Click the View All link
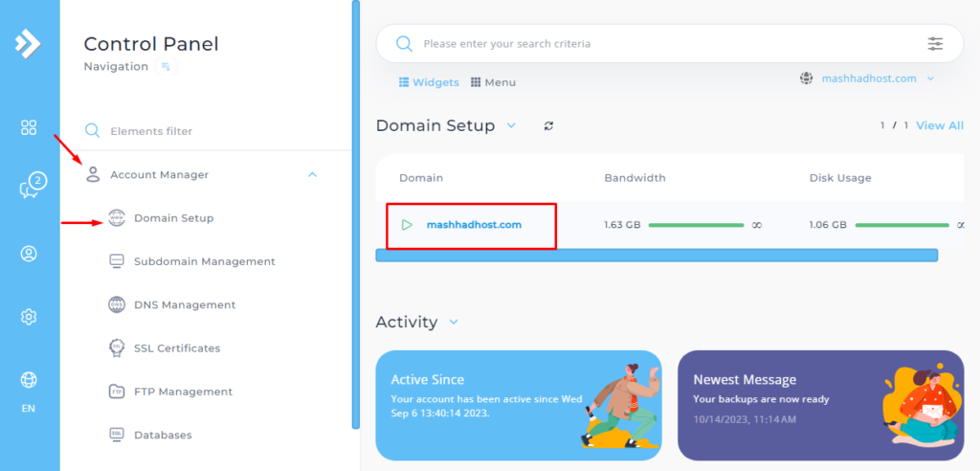Viewport: 980px width, 471px height. coord(939,125)
